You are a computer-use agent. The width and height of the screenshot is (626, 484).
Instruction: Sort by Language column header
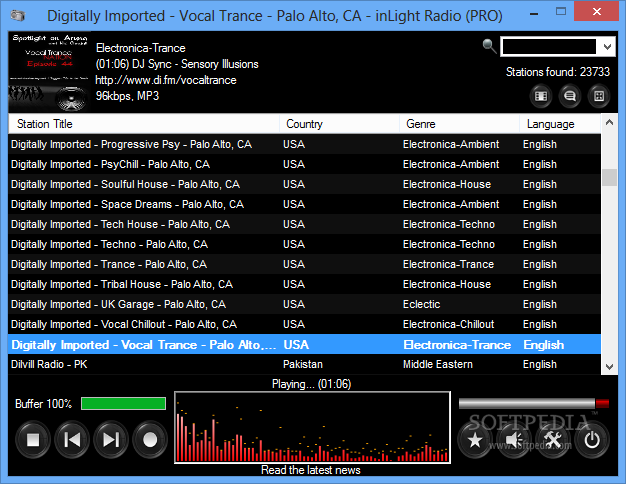560,124
